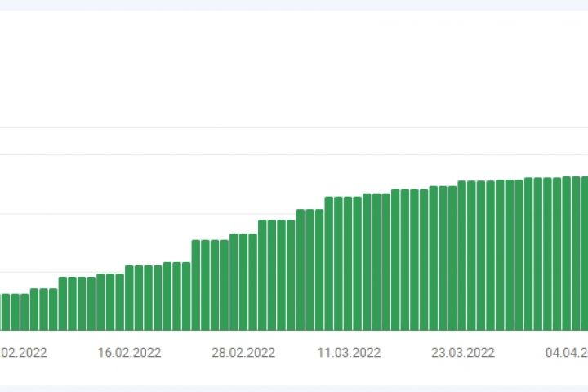Image resolution: width=588 pixels, height=392 pixels.
Task: Select the green bar above 23.03.2022
Action: (462, 256)
